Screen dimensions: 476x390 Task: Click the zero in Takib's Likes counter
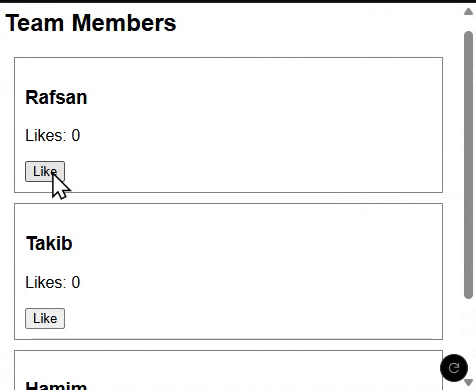[x=76, y=282]
